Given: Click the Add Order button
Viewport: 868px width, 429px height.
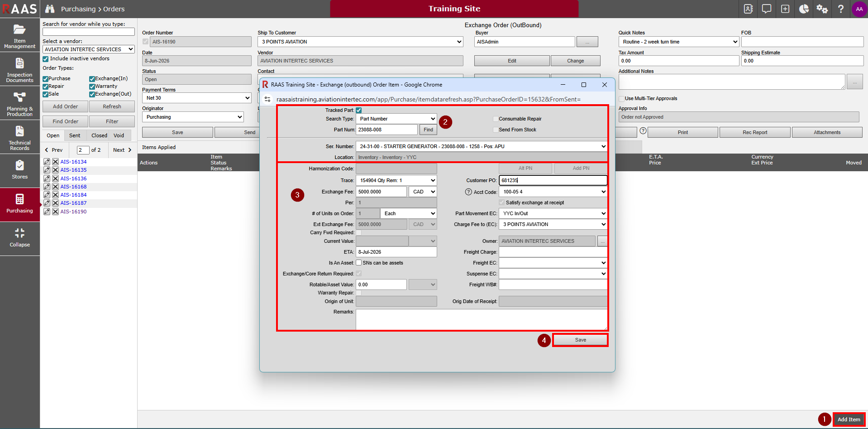Looking at the screenshot, I should 65,106.
